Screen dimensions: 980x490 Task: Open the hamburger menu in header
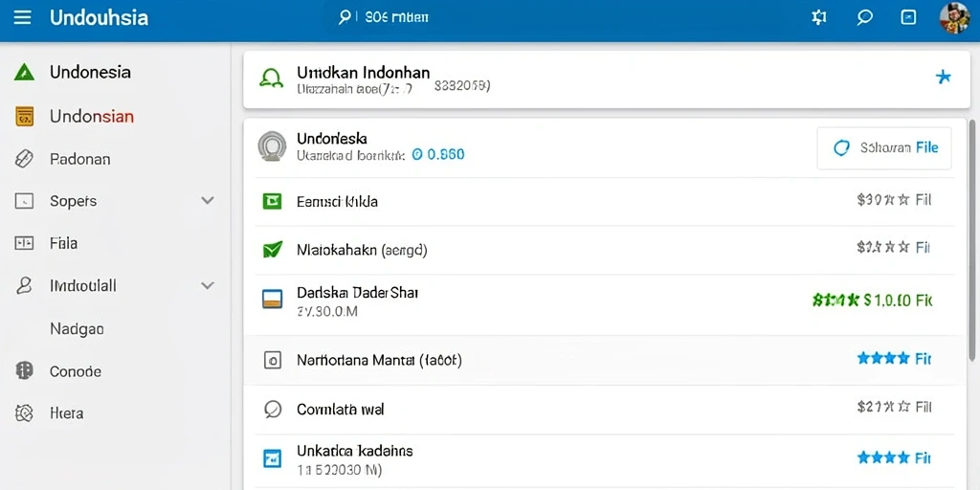click(x=23, y=17)
